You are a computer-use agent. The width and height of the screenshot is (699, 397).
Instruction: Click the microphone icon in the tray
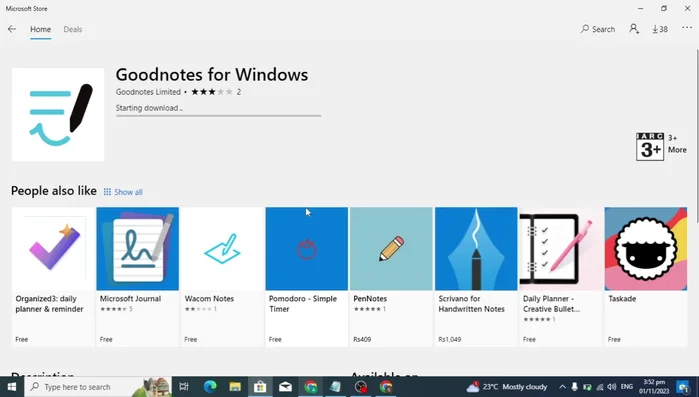575,387
